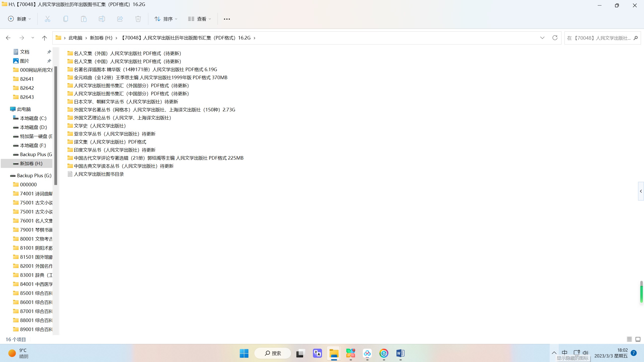Image resolution: width=644 pixels, height=362 pixels.
Task: Expand address bar history dropdown
Action: click(x=542, y=38)
